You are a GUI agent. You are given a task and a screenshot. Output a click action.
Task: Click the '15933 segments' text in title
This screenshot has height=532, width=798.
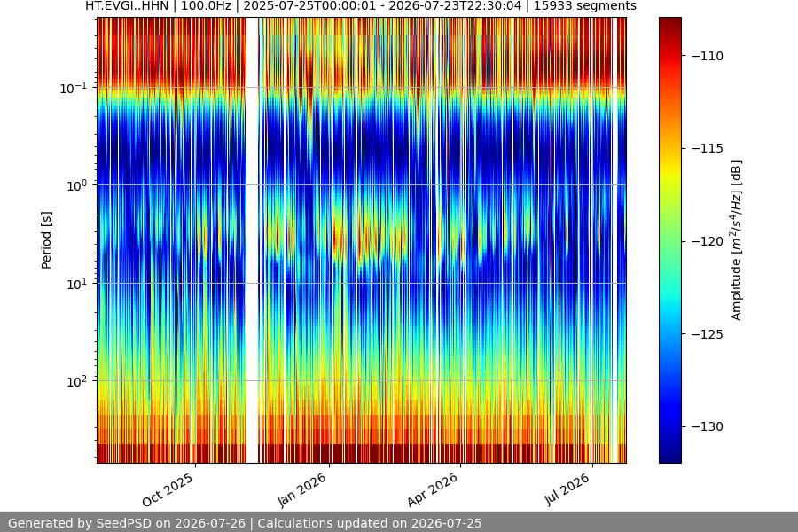[585, 6]
